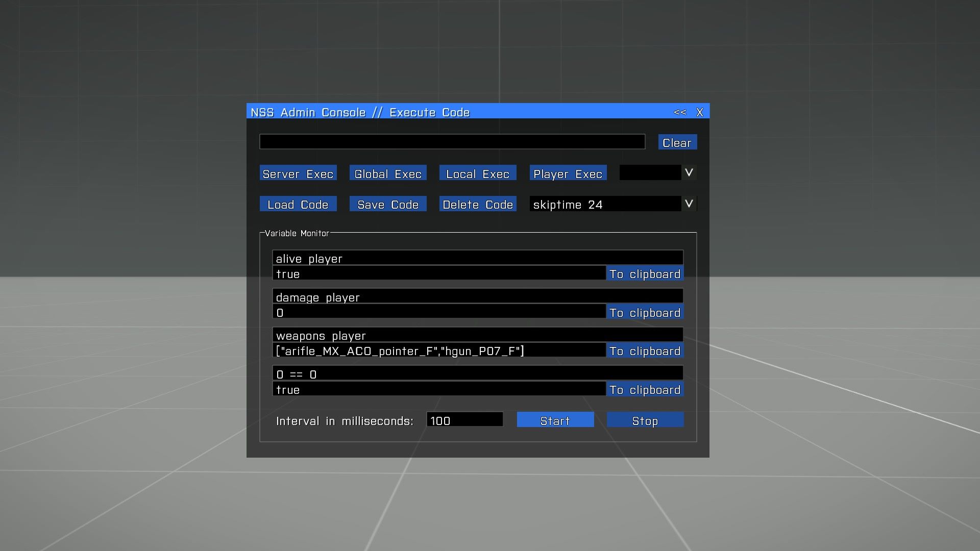Close the NSS Admin Console with X
The width and height of the screenshot is (980, 551).
point(700,112)
